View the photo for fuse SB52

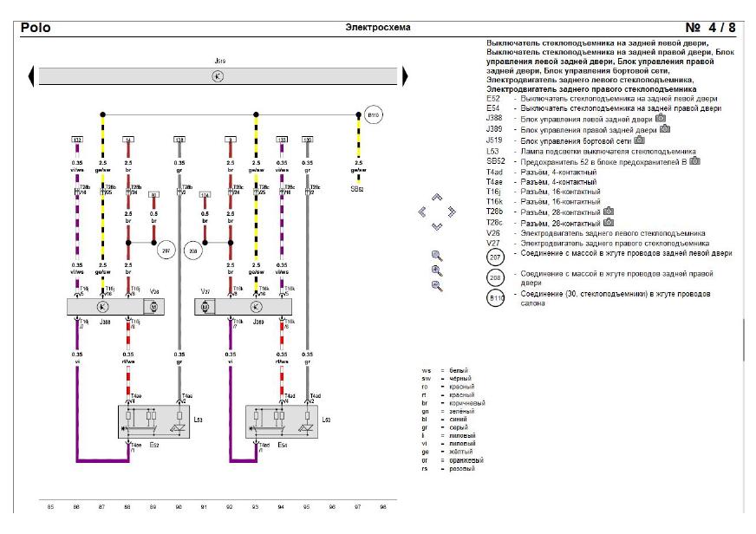click(695, 161)
